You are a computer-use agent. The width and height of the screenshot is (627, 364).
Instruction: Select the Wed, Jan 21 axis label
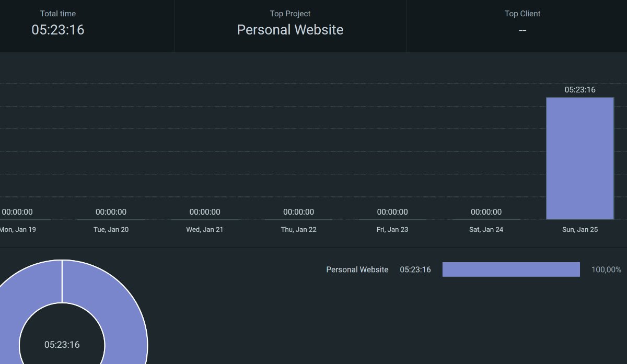click(204, 230)
